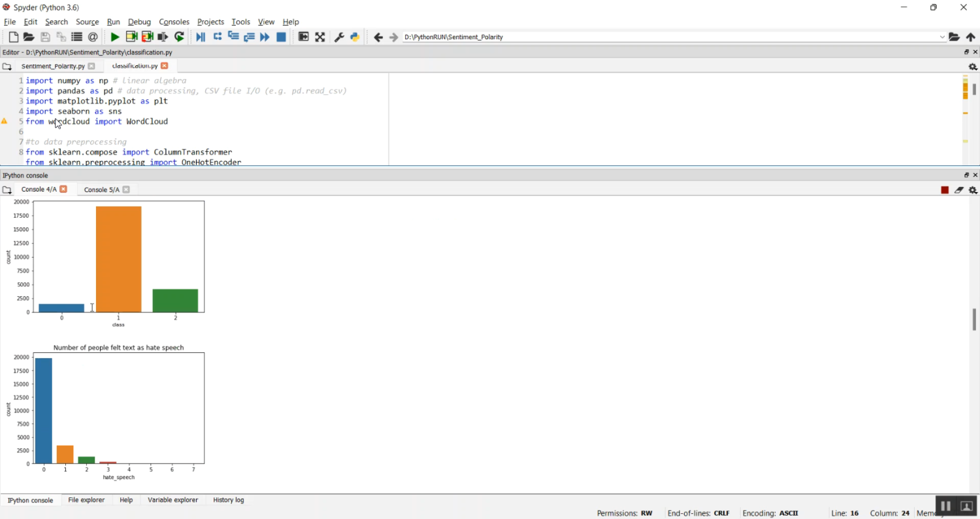Toggle fullscreen mode icon
Image resolution: width=980 pixels, height=519 pixels.
point(320,37)
